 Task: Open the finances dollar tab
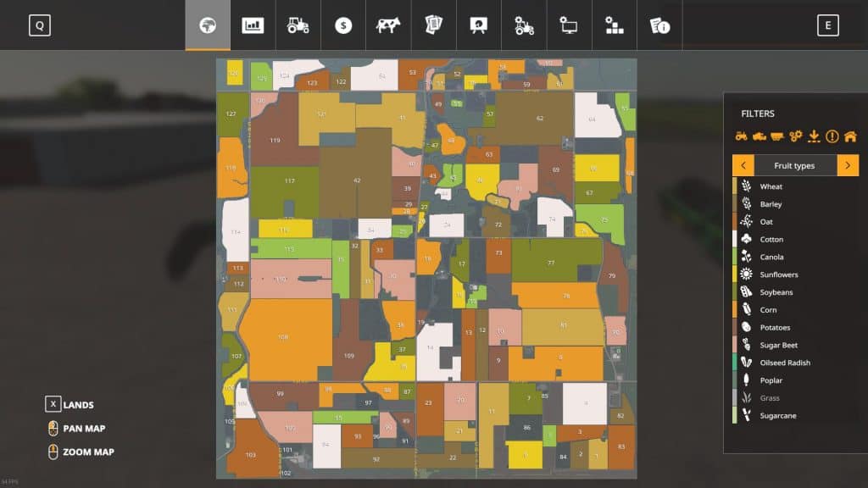point(343,25)
